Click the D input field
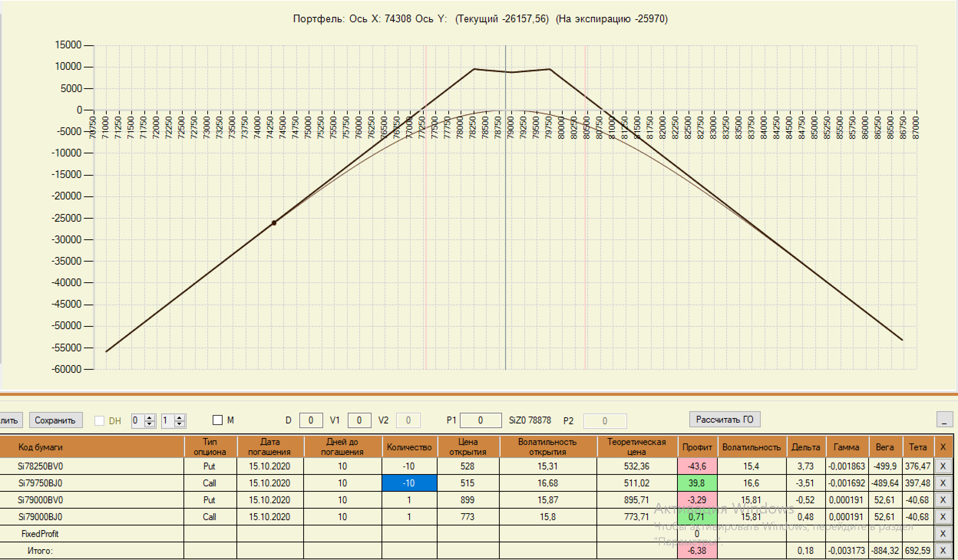This screenshot has height=560, width=958. 311,420
